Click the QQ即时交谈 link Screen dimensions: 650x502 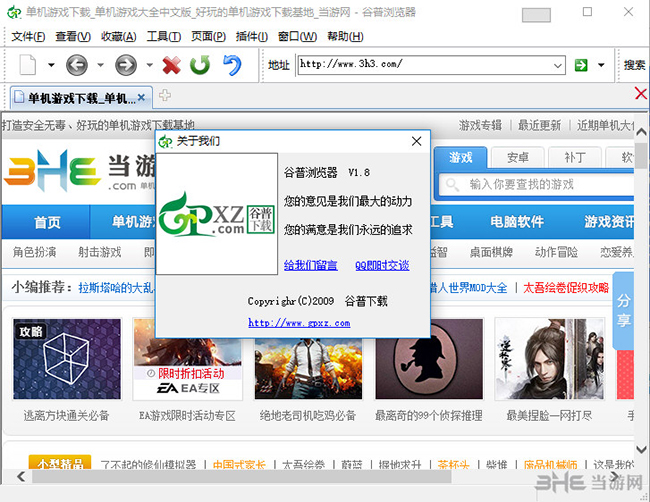pyautogui.click(x=382, y=265)
